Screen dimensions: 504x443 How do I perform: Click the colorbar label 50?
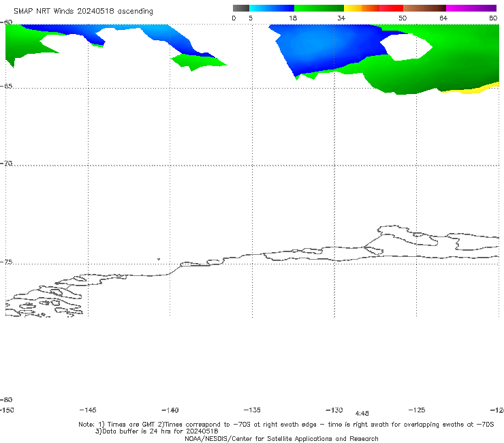click(x=403, y=18)
